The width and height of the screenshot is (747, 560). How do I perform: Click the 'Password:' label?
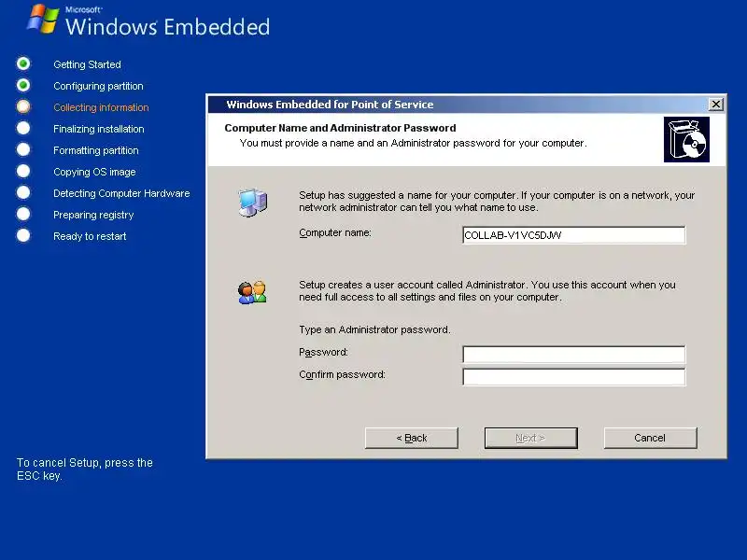tap(323, 352)
